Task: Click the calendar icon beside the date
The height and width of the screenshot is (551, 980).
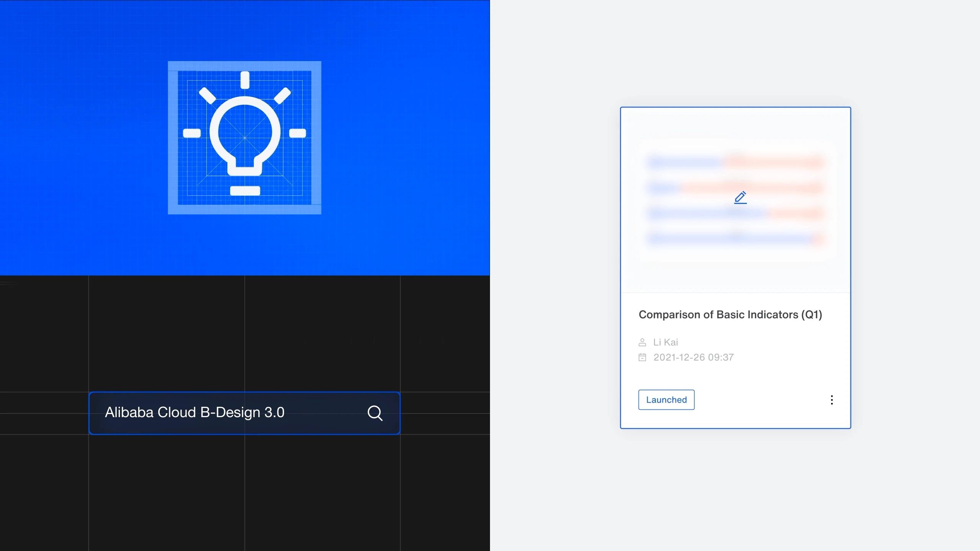Action: [642, 357]
